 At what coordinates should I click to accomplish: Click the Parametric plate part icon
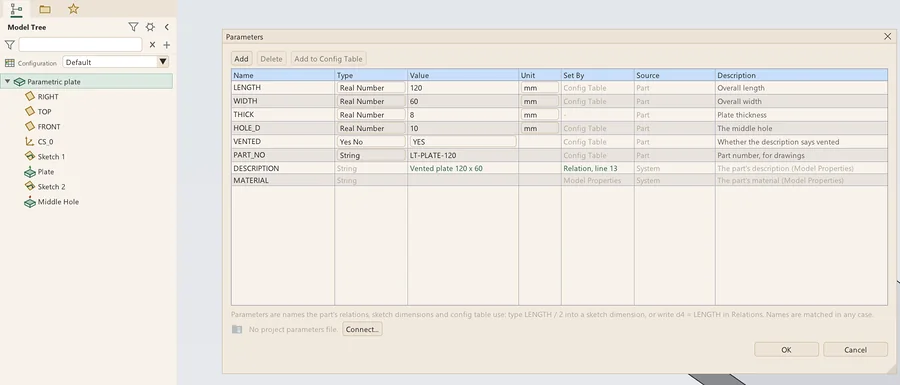20,82
